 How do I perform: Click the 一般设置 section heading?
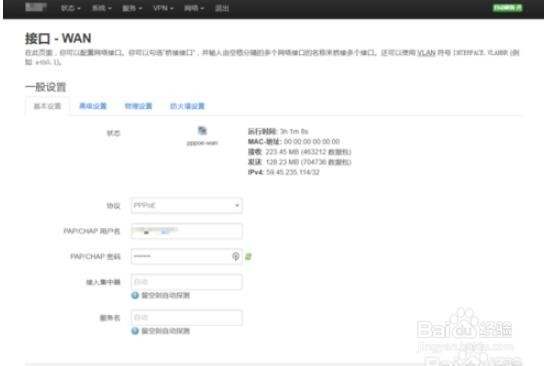tap(45, 87)
